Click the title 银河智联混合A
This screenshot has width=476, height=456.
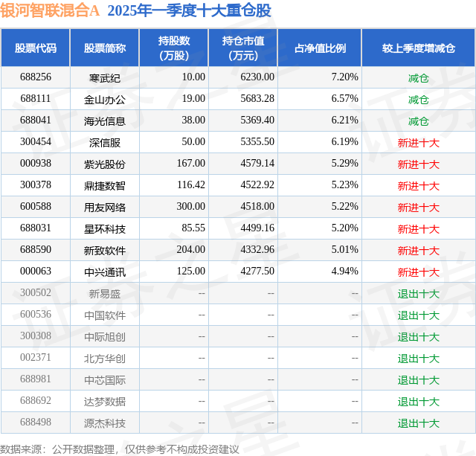coord(50,10)
